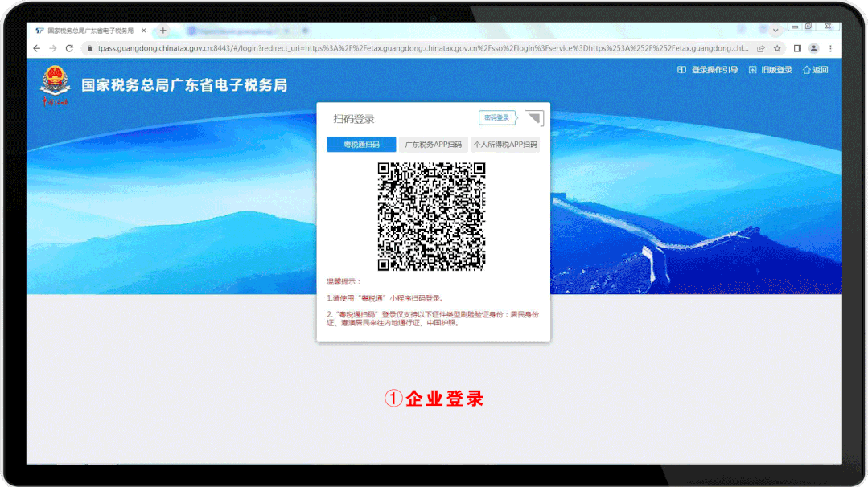Click the 温馨提示 label
868x487 pixels.
coord(343,281)
